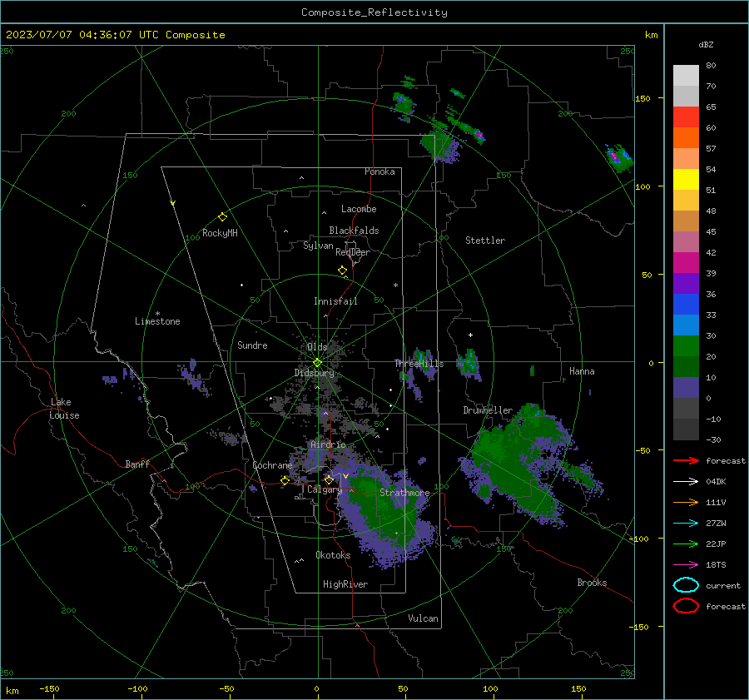This screenshot has width=749, height=700.
Task: Click the green 22JP arrow icon
Action: (x=686, y=544)
